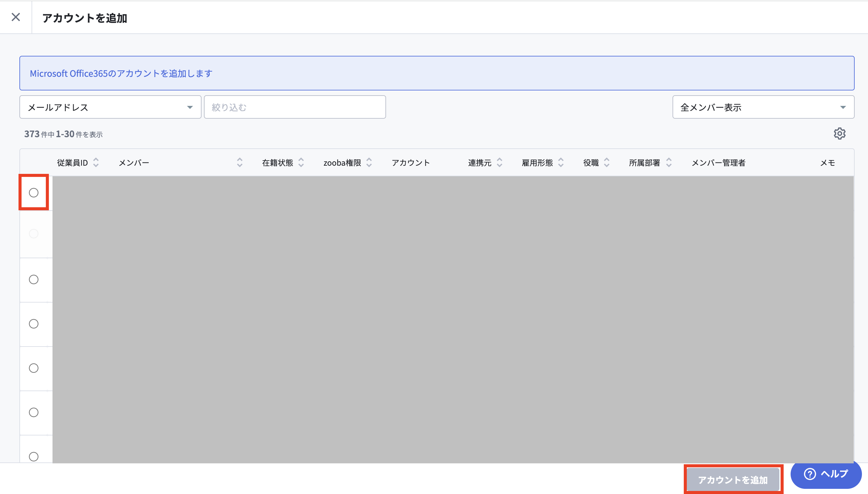Select the fourth row radio button

(34, 324)
